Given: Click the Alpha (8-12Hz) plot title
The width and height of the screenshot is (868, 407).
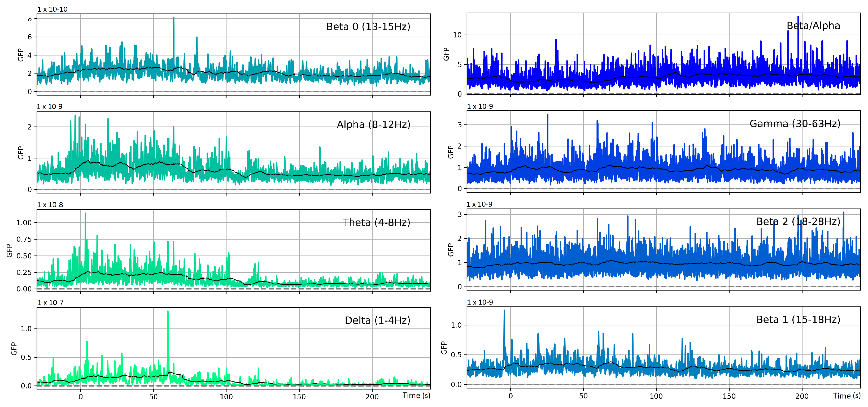Looking at the screenshot, I should (373, 124).
